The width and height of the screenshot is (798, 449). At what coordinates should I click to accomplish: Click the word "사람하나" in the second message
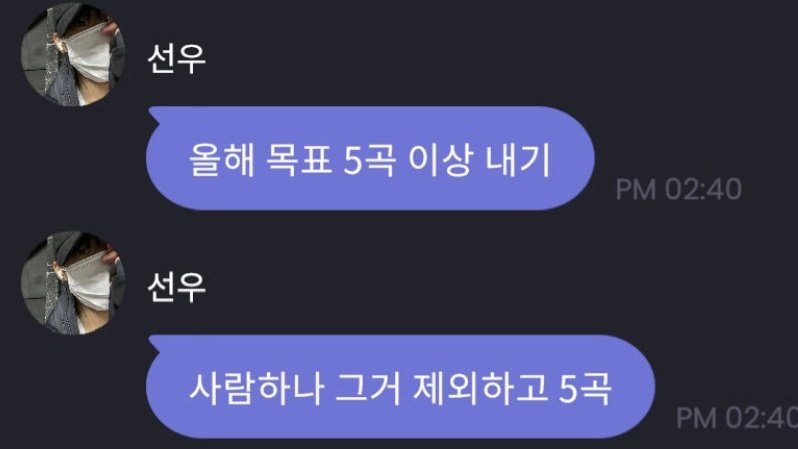tap(256, 388)
